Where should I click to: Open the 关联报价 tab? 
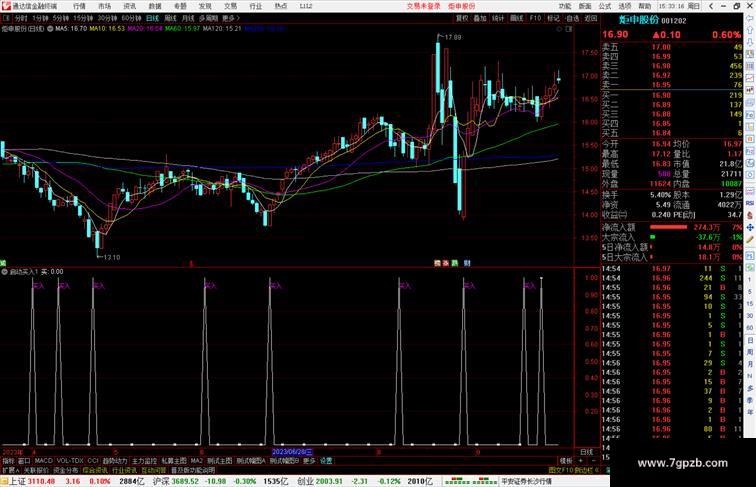[x=36, y=470]
